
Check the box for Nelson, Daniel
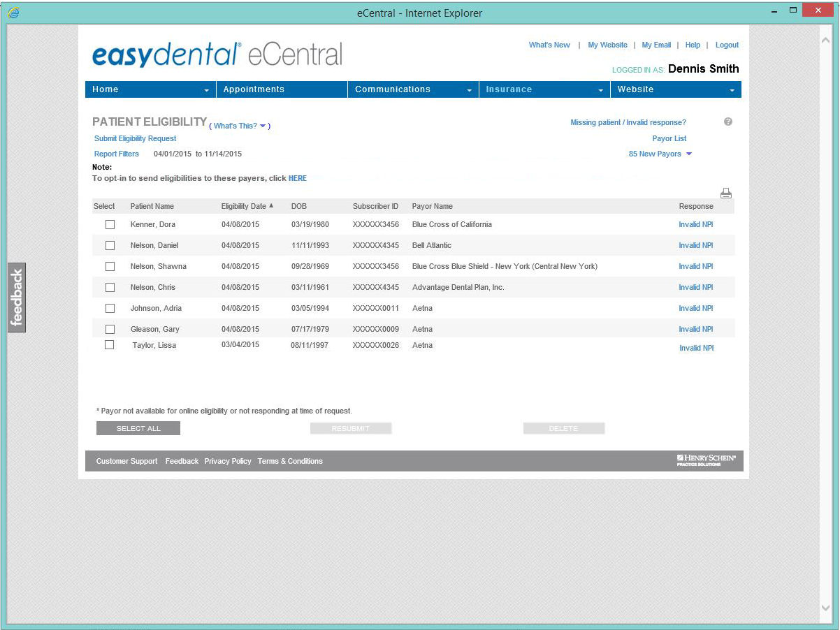(x=110, y=246)
